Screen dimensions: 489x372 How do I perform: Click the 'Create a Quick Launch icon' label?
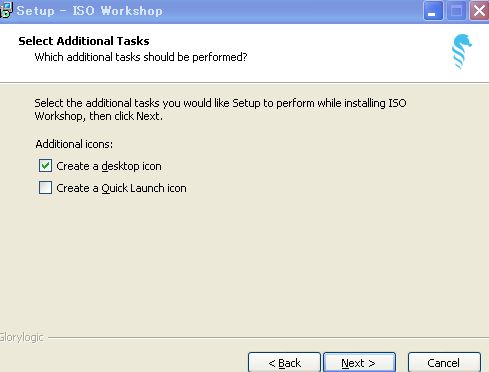pyautogui.click(x=121, y=188)
